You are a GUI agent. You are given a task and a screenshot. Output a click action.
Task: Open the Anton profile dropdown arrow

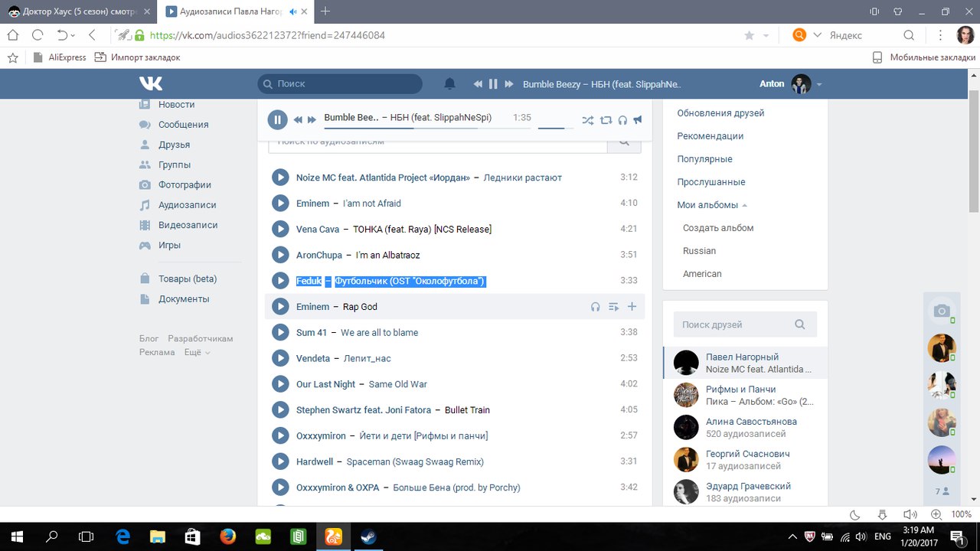pos(819,84)
